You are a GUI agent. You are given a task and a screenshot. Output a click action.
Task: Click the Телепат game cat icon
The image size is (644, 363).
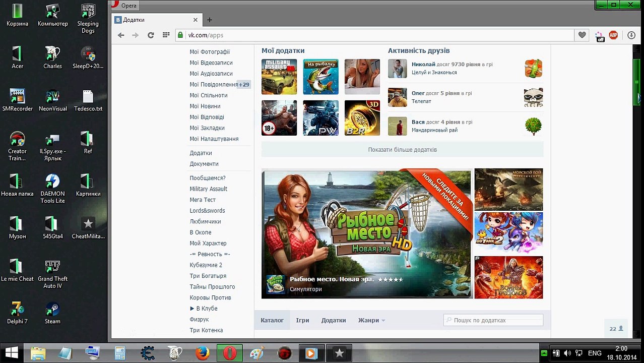(534, 97)
